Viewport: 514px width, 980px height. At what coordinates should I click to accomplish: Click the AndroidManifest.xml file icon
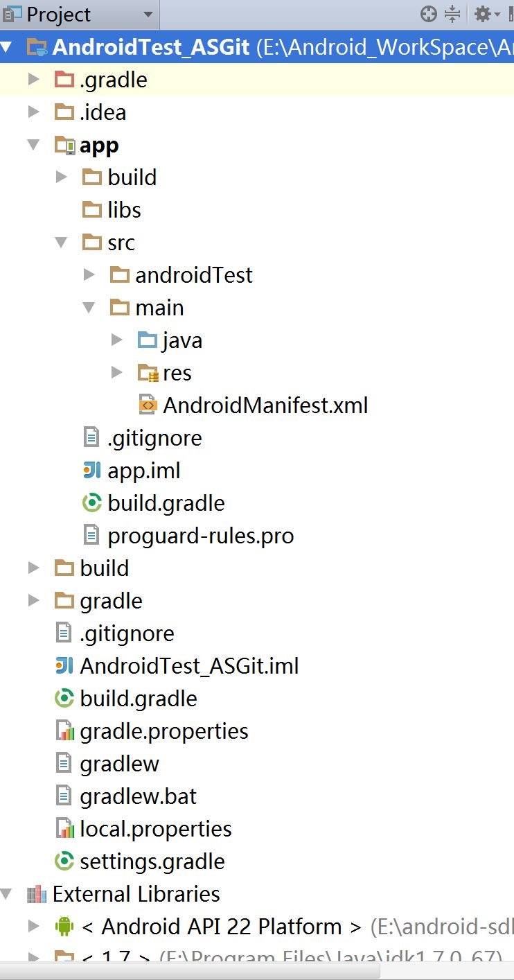147,405
